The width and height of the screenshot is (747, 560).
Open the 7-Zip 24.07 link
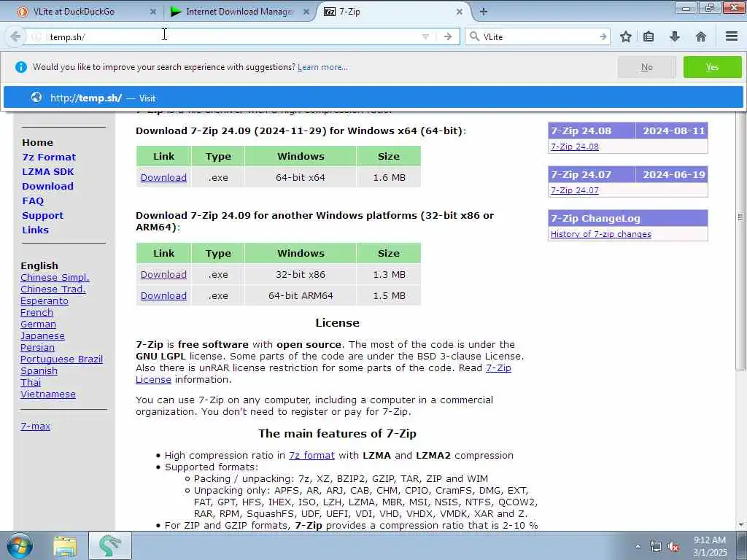point(575,190)
